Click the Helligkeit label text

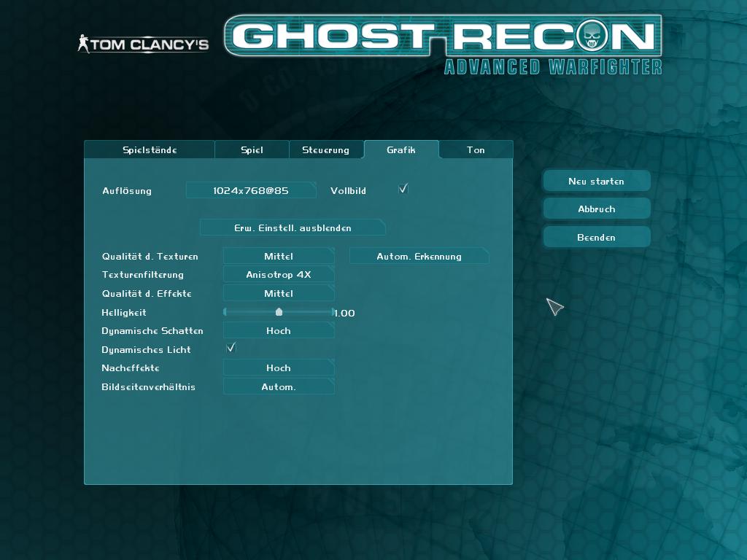point(124,312)
